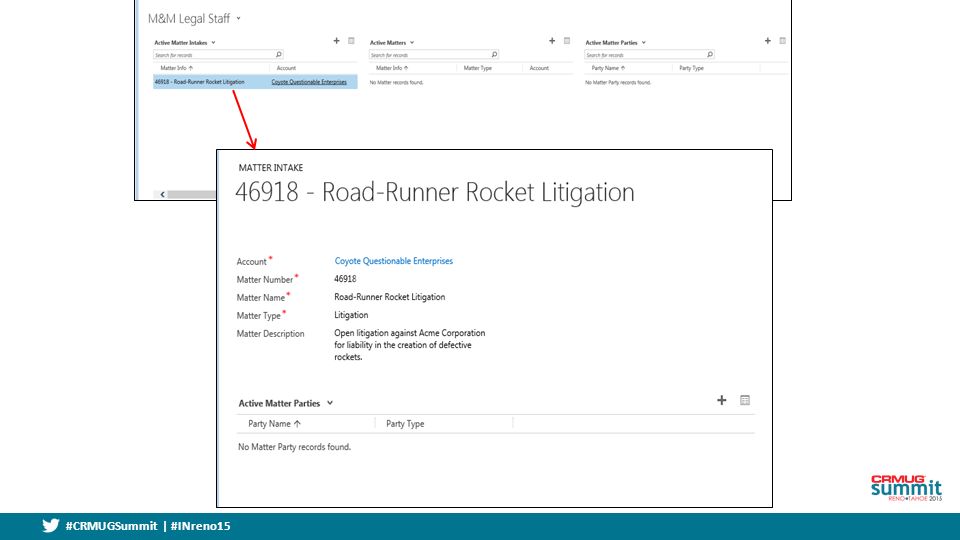Viewport: 960px width, 540px height.
Task: Open grid view icon in intake form parties
Action: 744,400
